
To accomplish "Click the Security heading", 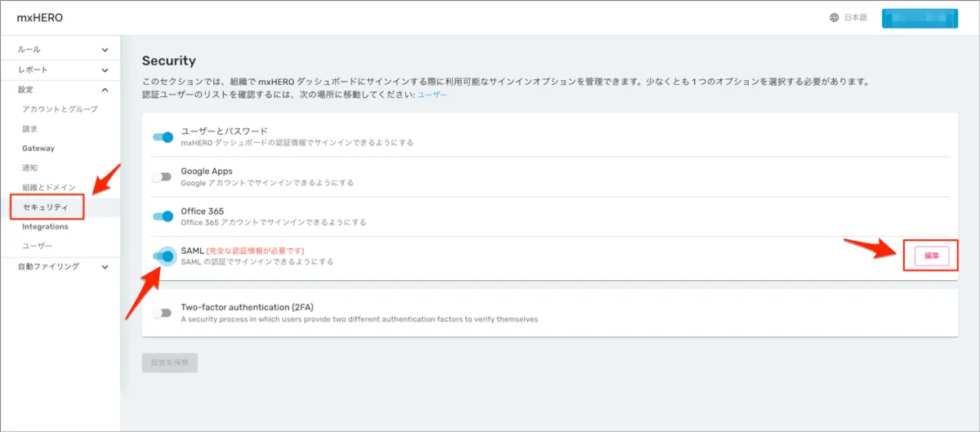I will pyautogui.click(x=169, y=61).
